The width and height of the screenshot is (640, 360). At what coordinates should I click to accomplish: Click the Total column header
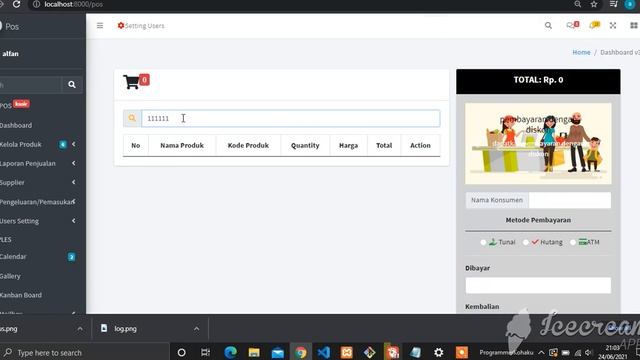pos(384,145)
